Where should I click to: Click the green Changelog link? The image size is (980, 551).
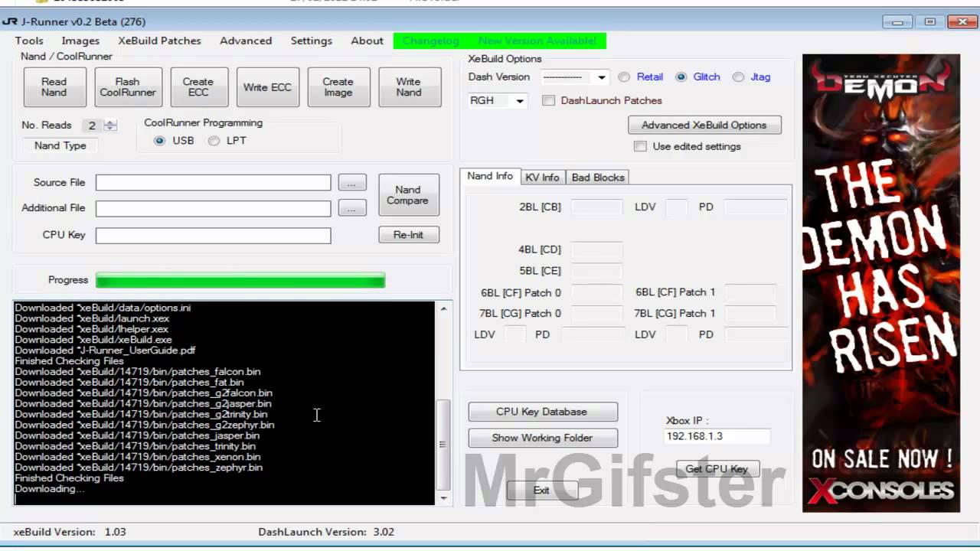pyautogui.click(x=430, y=41)
